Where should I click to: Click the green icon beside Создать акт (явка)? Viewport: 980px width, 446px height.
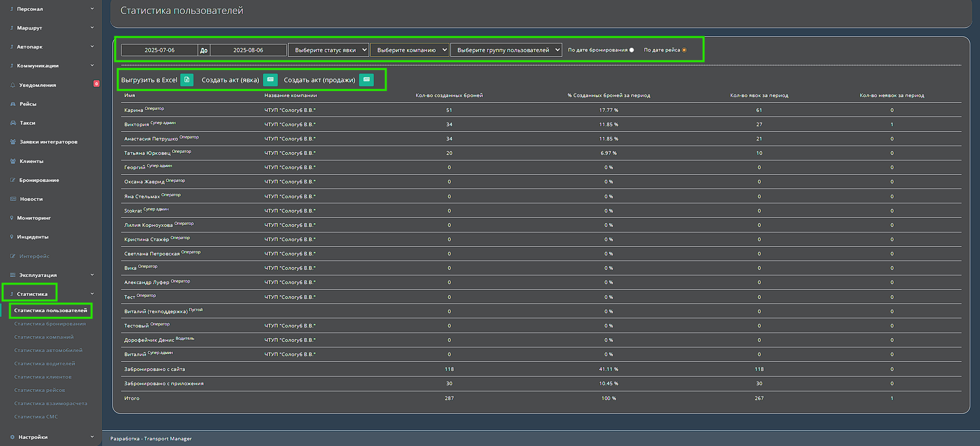point(270,80)
